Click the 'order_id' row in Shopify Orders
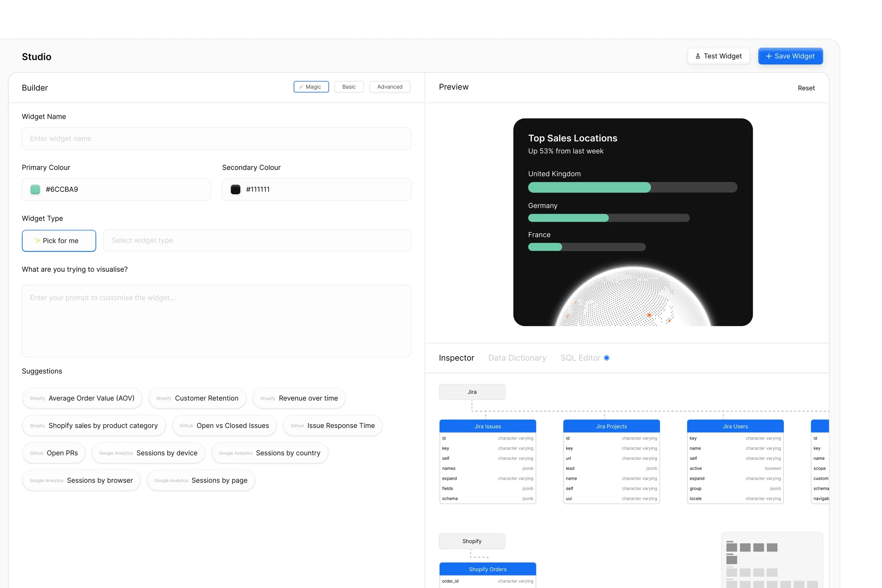The image size is (882, 588). point(488,581)
